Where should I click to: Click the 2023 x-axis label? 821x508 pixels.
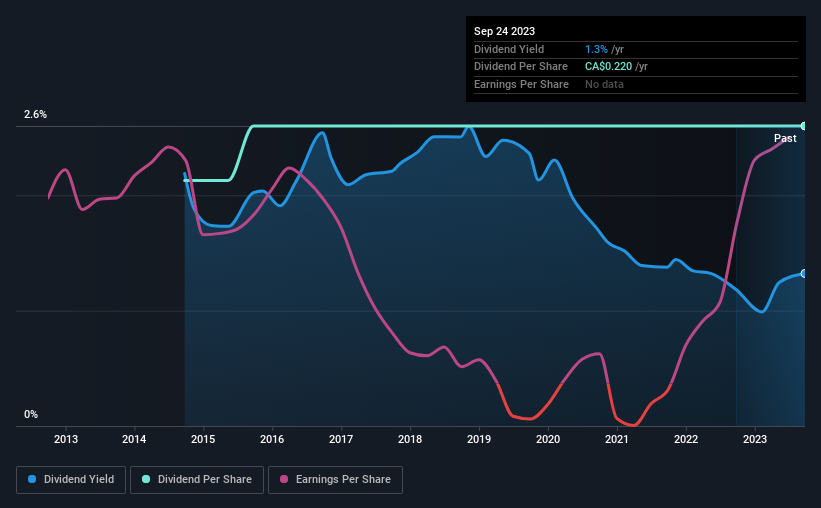point(755,439)
